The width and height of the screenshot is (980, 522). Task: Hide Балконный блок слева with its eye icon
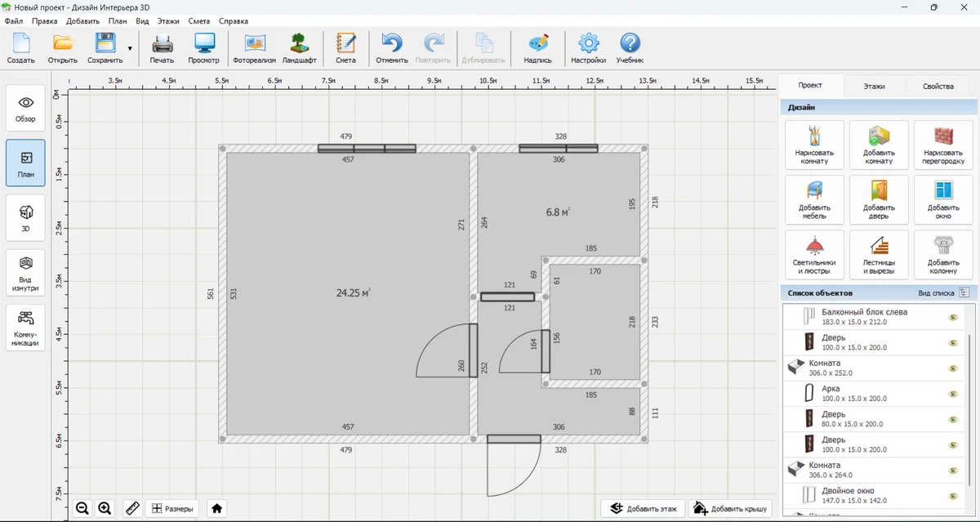pos(952,318)
